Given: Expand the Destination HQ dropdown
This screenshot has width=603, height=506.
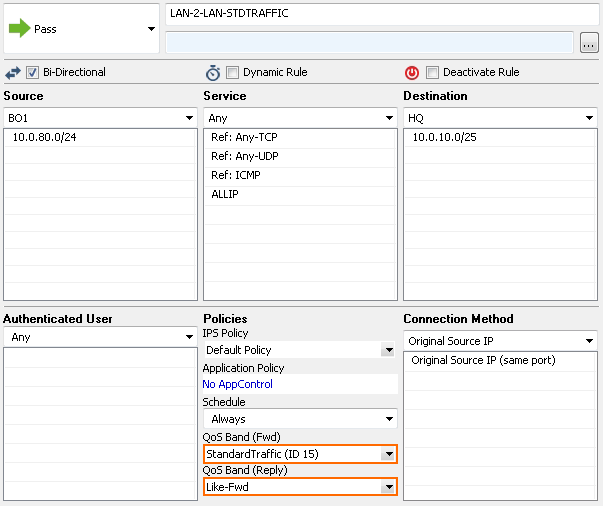Looking at the screenshot, I should coord(500,118).
